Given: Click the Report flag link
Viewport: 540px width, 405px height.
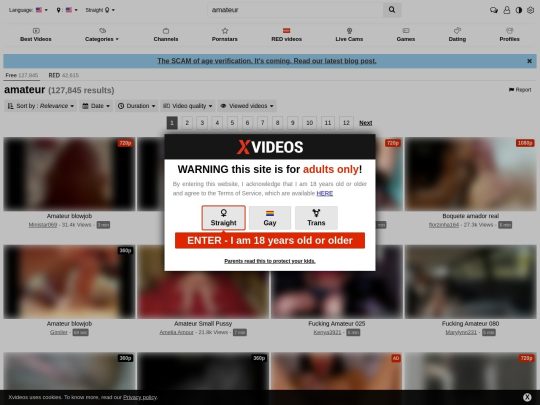Looking at the screenshot, I should click(520, 90).
